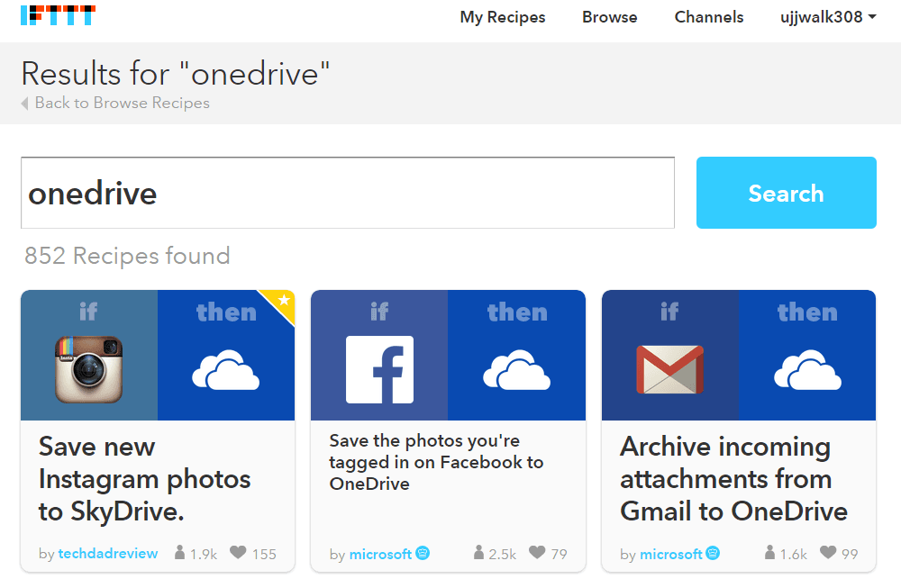Viewport: 901px width, 588px height.
Task: Open techdadreview author profile link
Action: pyautogui.click(x=108, y=554)
